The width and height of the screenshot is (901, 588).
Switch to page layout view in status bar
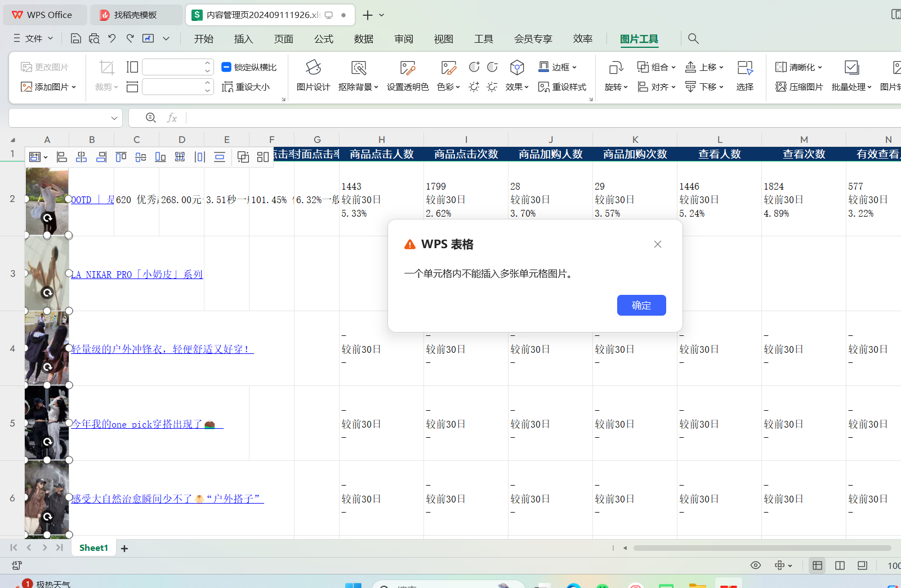[x=840, y=565]
